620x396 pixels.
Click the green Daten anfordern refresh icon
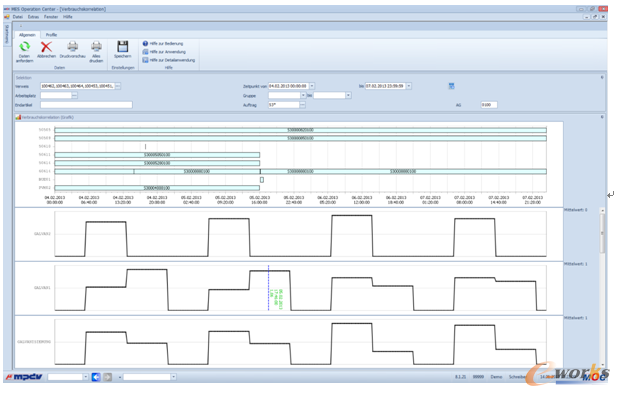pos(25,47)
